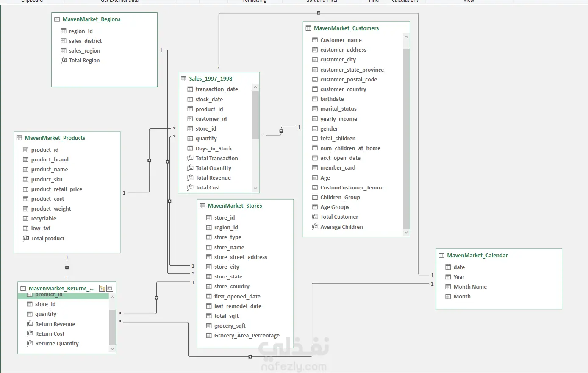The width and height of the screenshot is (588, 373).
Task: Click scroll-down arrow in MavenMarket_Customers table
Action: coord(406,232)
